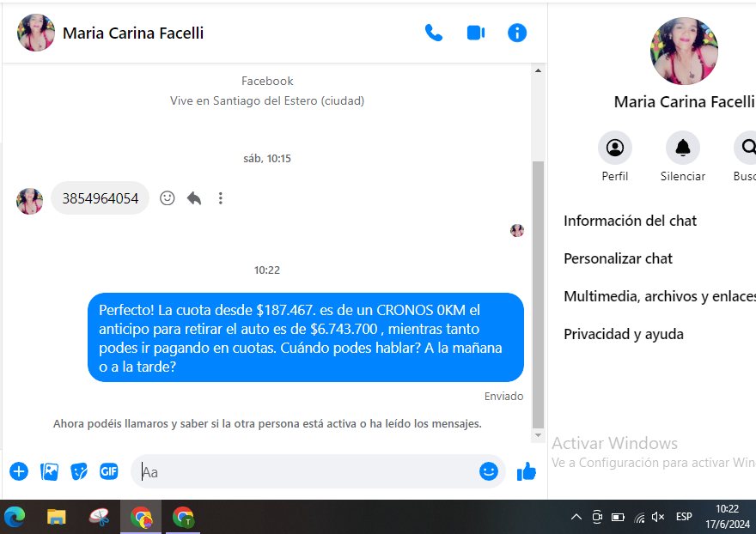Click the 10:22 timestamp in the chat
The image size is (756, 534).
pyautogui.click(x=267, y=270)
